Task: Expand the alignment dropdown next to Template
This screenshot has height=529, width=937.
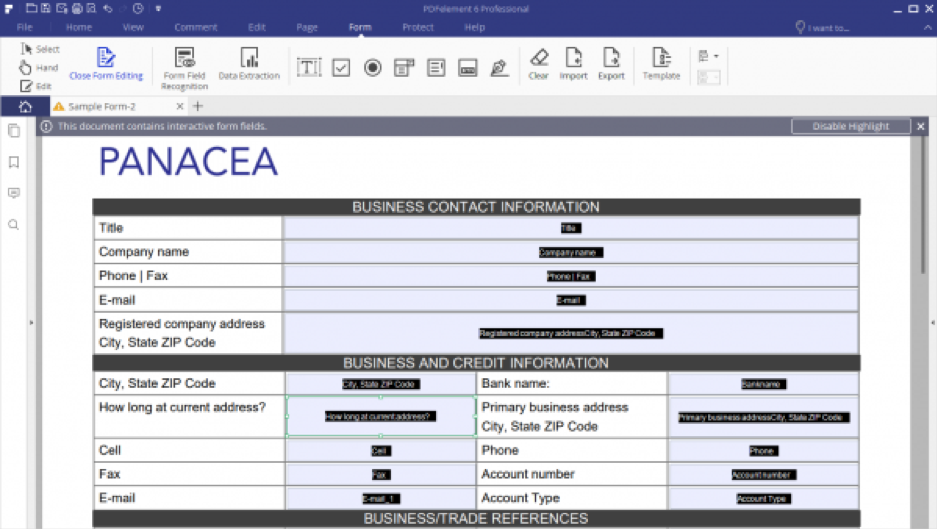Action: pyautogui.click(x=710, y=57)
